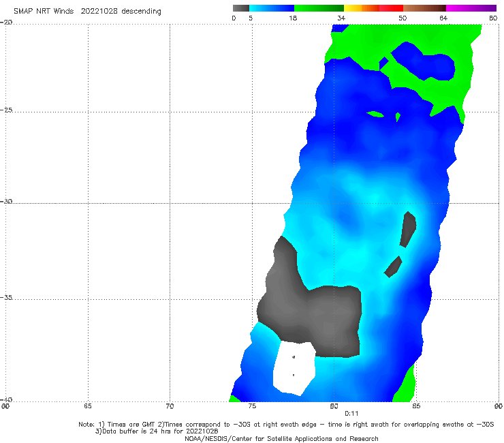504x443 pixels.
Task: Click the 'NOAA/NESDIS/Center for Satellite Applications and Research' credit
Action: 281,438
